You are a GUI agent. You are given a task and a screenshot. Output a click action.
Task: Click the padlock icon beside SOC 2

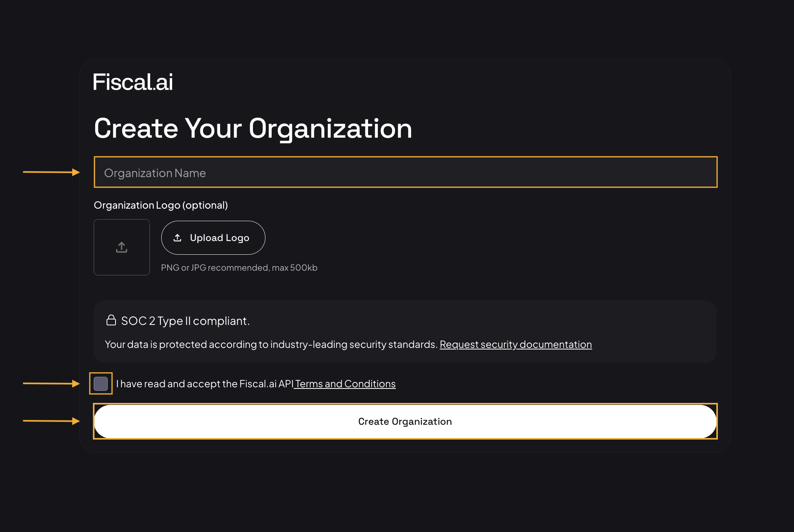click(111, 320)
